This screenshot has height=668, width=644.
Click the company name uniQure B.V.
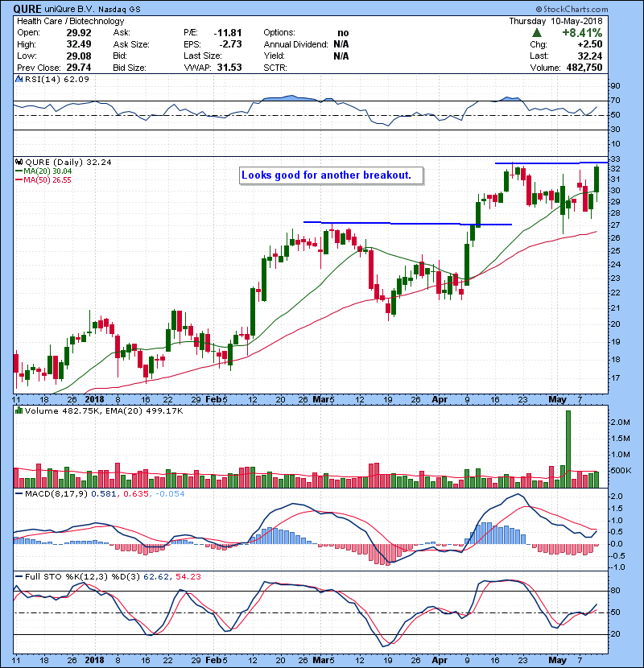[71, 9]
